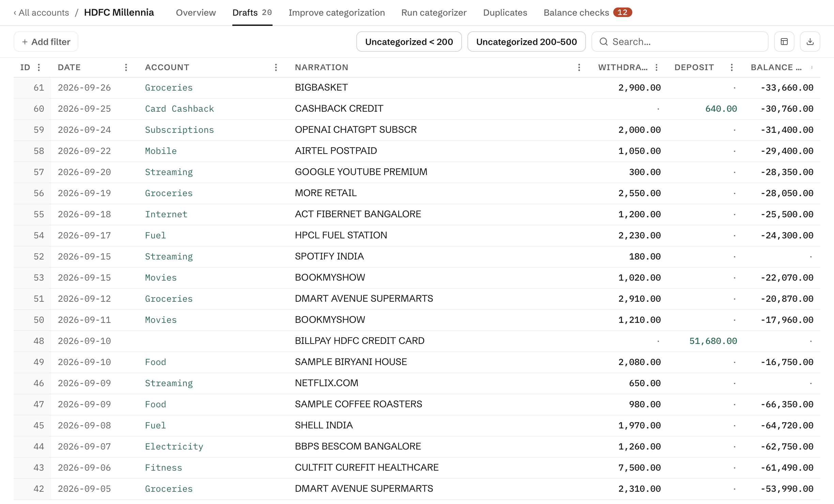Apply the Uncategorized < 200 filter
Screen dimensions: 834x504
click(x=409, y=42)
